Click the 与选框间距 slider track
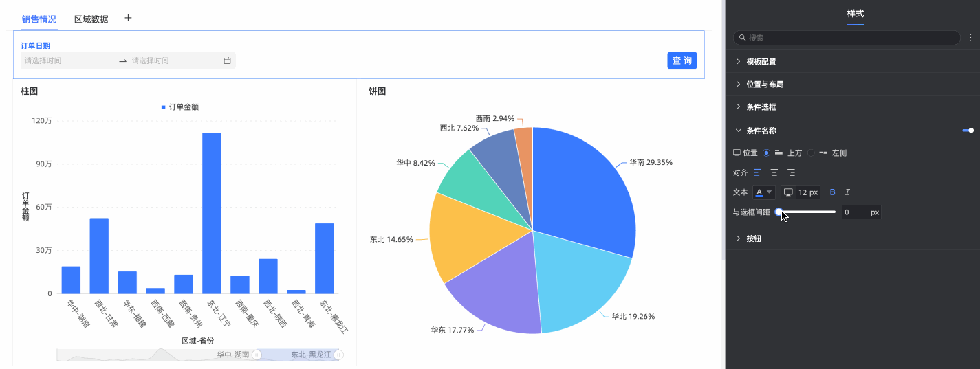The image size is (980, 369). pyautogui.click(x=806, y=212)
